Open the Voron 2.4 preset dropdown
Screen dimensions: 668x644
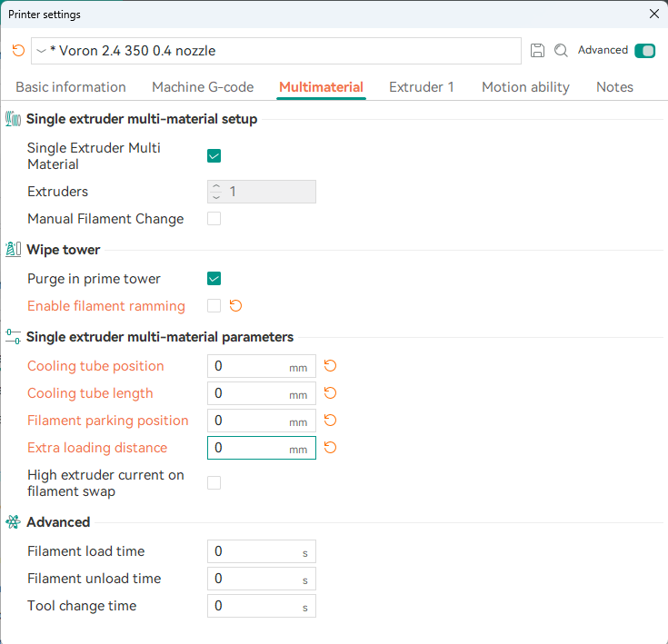coord(42,51)
